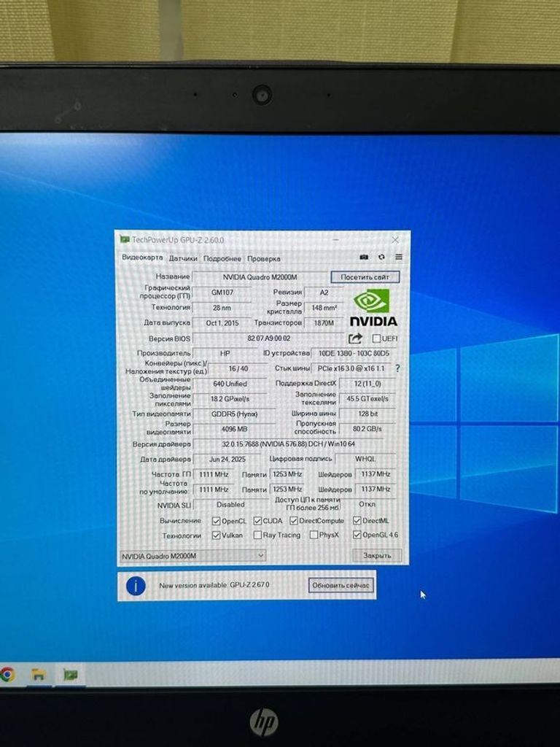
Task: Toggle the OpenCL checkbox
Action: [216, 521]
